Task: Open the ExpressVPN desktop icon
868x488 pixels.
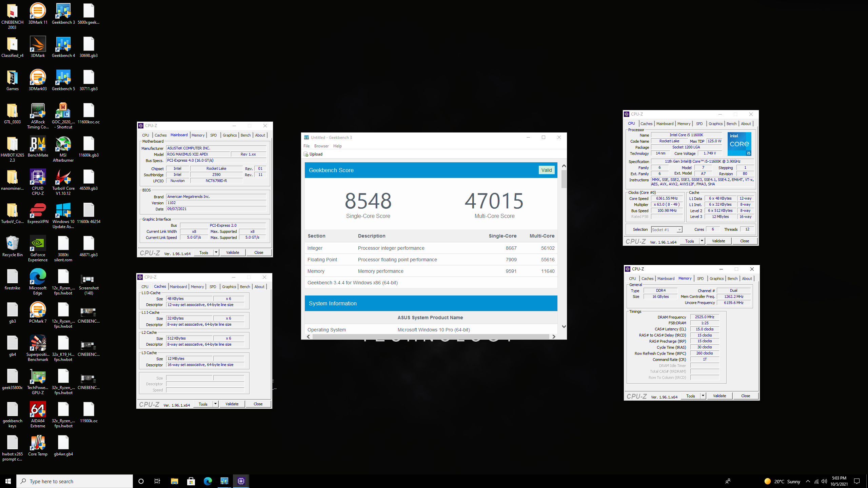Action: (x=38, y=213)
